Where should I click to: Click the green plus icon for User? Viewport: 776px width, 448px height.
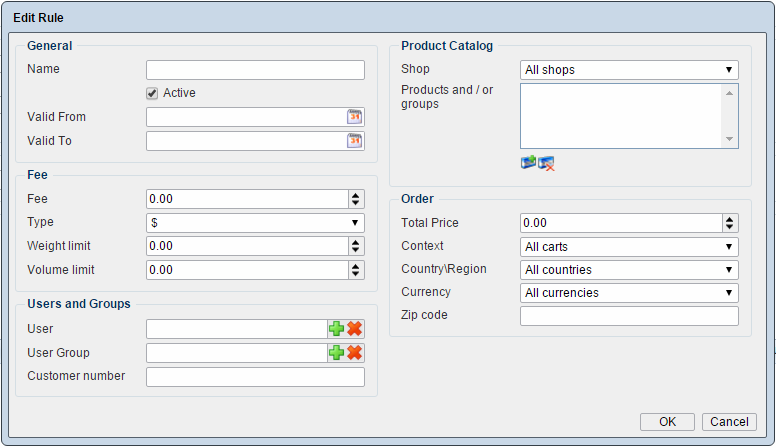click(337, 329)
